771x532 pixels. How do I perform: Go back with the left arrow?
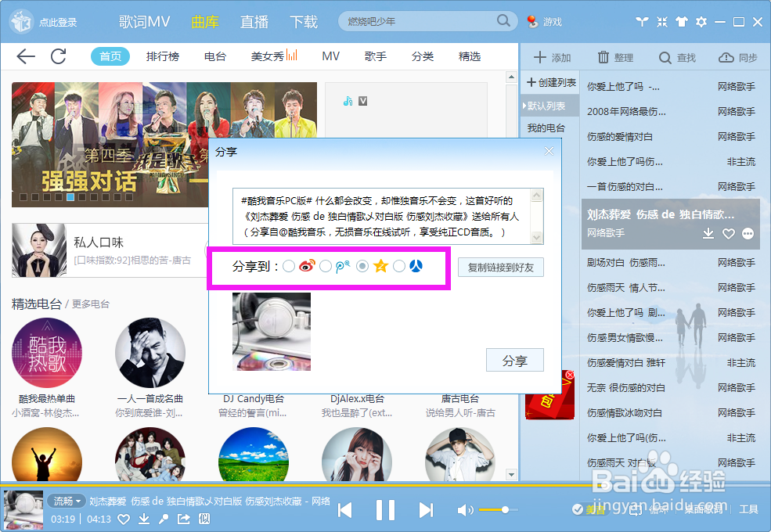click(x=26, y=56)
